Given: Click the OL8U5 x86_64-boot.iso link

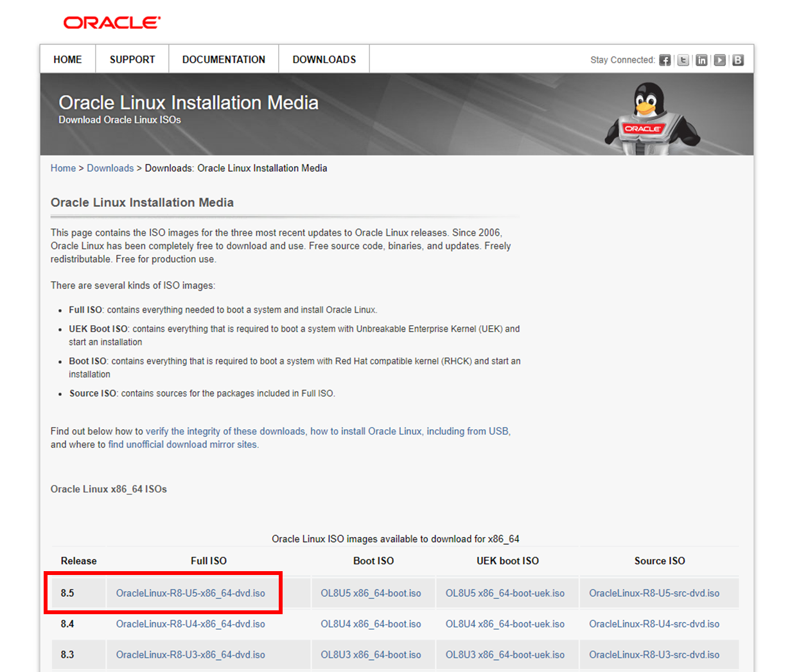Looking at the screenshot, I should coord(373,593).
